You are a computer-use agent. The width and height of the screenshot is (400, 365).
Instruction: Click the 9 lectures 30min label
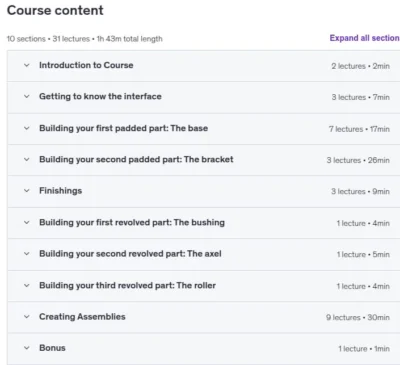pos(358,317)
